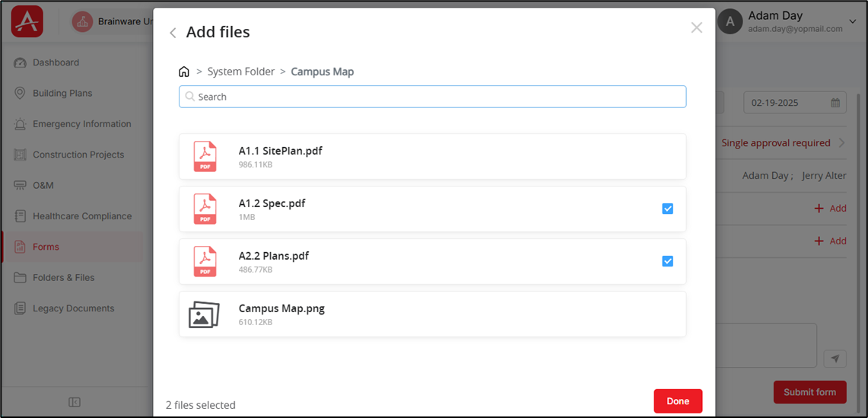
Task: Click the home icon in breadcrumb
Action: click(183, 72)
